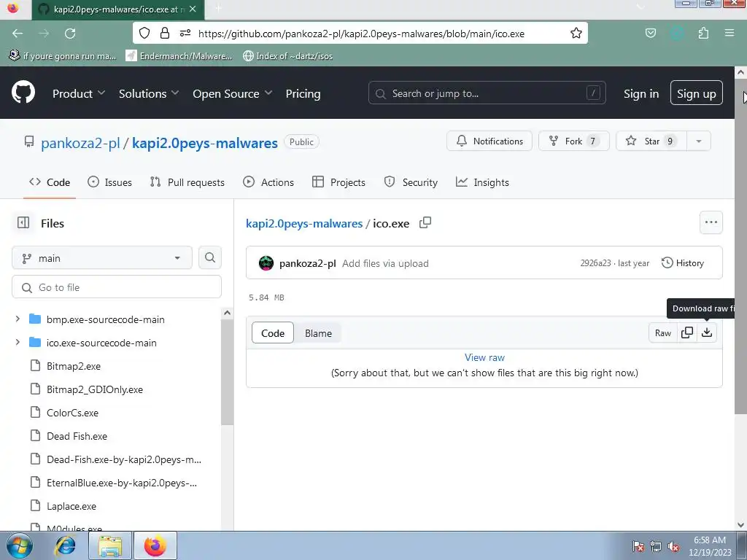Viewport: 747px width, 560px height.
Task: Open the Actions tab
Action: (268, 182)
